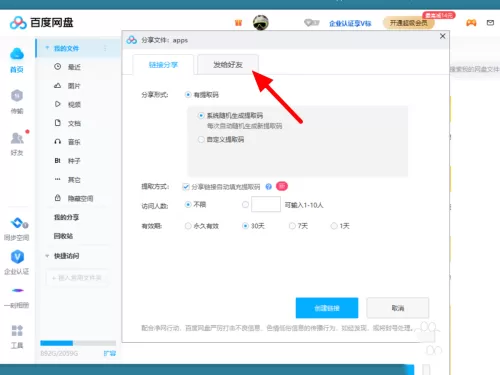Open the 好友 friends icon
Viewport: 500px width, 375px height.
coord(17,138)
